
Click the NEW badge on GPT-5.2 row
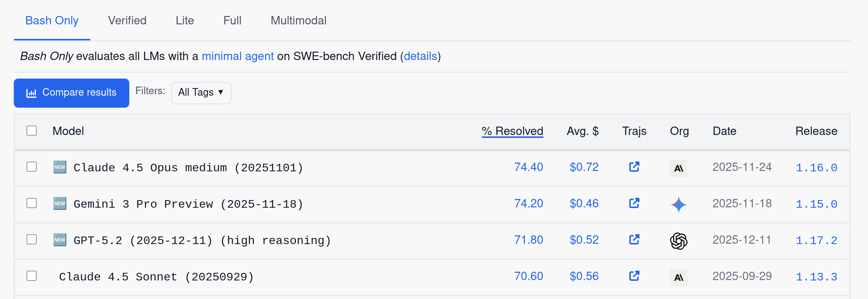pyautogui.click(x=59, y=240)
